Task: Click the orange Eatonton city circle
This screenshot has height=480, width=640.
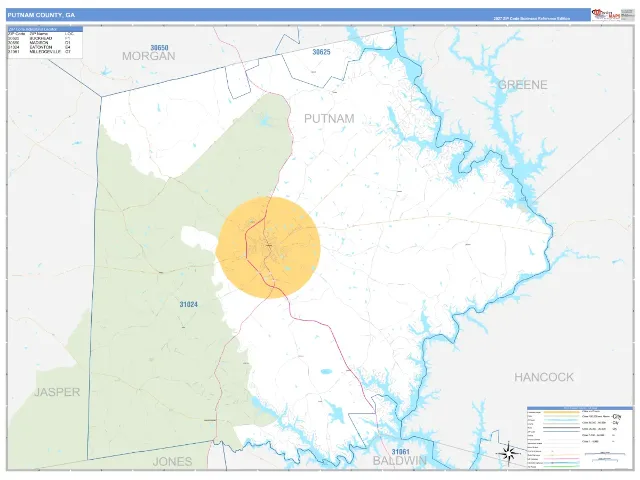Action: click(x=269, y=247)
